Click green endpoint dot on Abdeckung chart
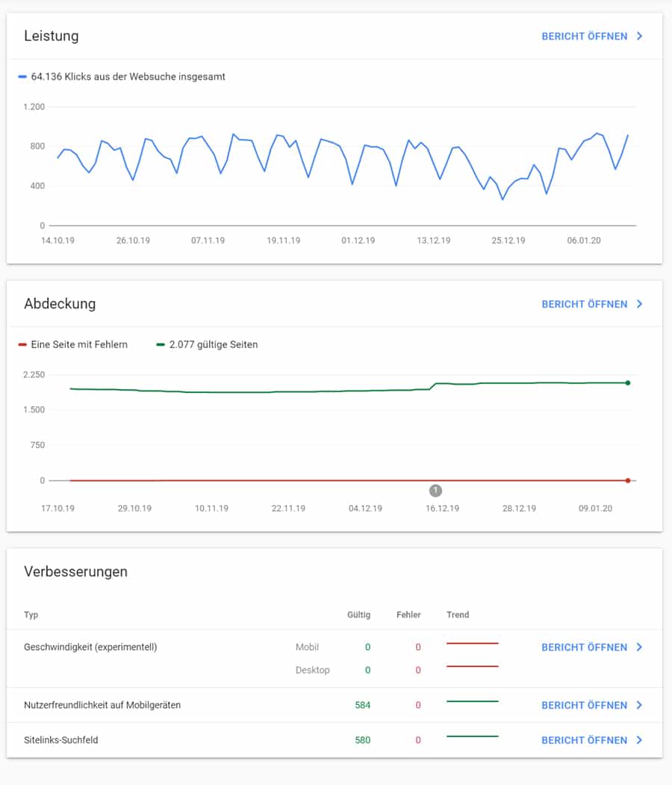This screenshot has width=672, height=785. [628, 382]
